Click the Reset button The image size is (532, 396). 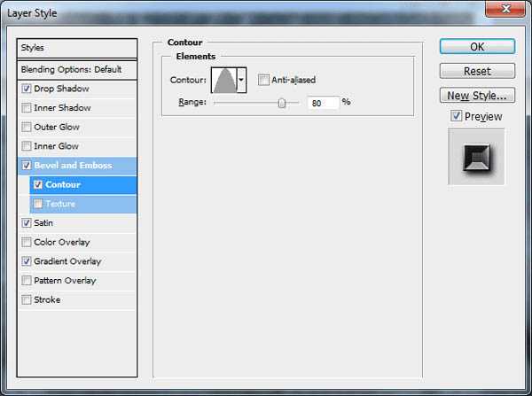(476, 71)
